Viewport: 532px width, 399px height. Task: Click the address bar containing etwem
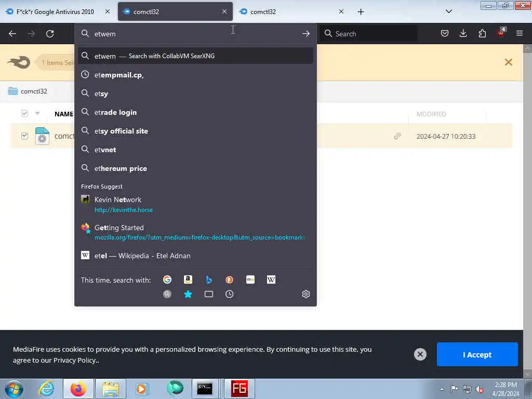pyautogui.click(x=195, y=34)
